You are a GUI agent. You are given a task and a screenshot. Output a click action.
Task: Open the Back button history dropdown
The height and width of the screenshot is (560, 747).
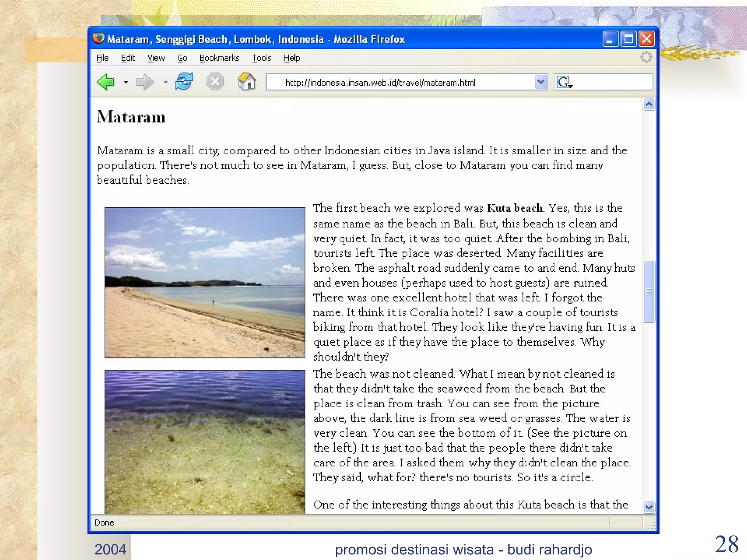pyautogui.click(x=126, y=82)
